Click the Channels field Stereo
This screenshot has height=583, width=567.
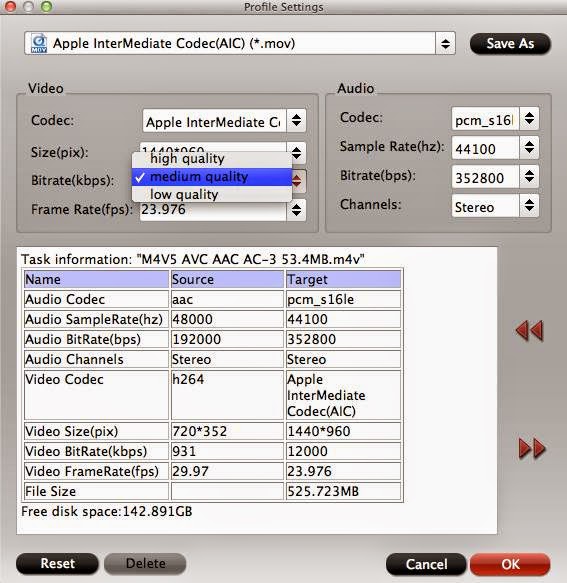coord(485,206)
